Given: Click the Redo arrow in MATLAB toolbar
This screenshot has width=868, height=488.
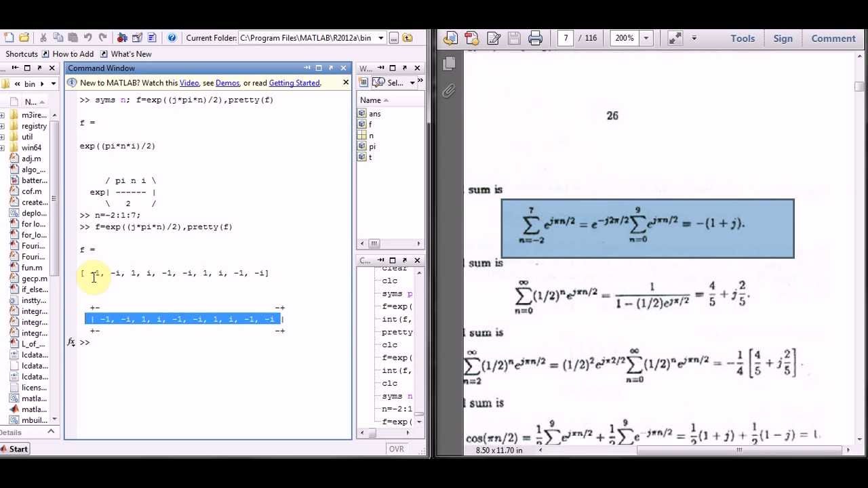Looking at the screenshot, I should (x=103, y=38).
